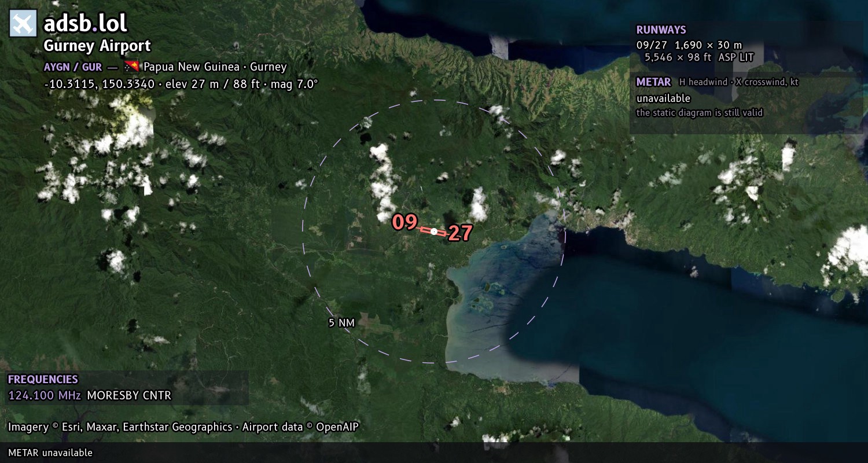Click the 124.100 MHz frequency value
Viewport: 868px width, 463px height.
45,396
